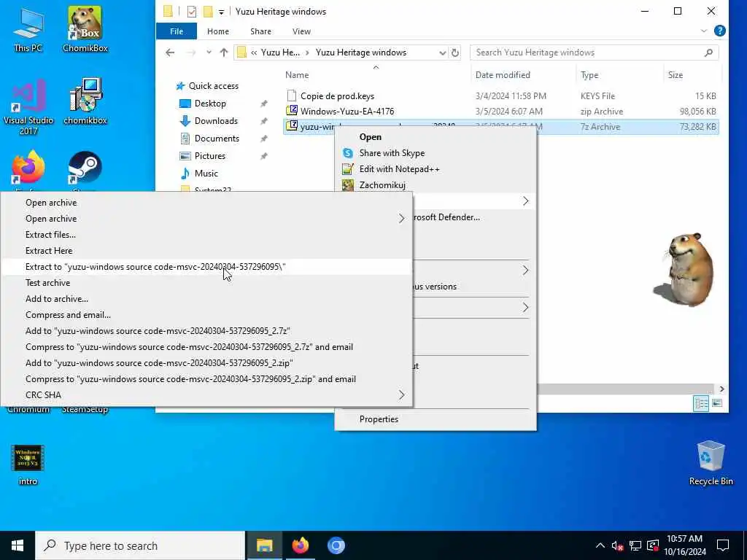Switch to Home ribbon tab

coord(217,31)
